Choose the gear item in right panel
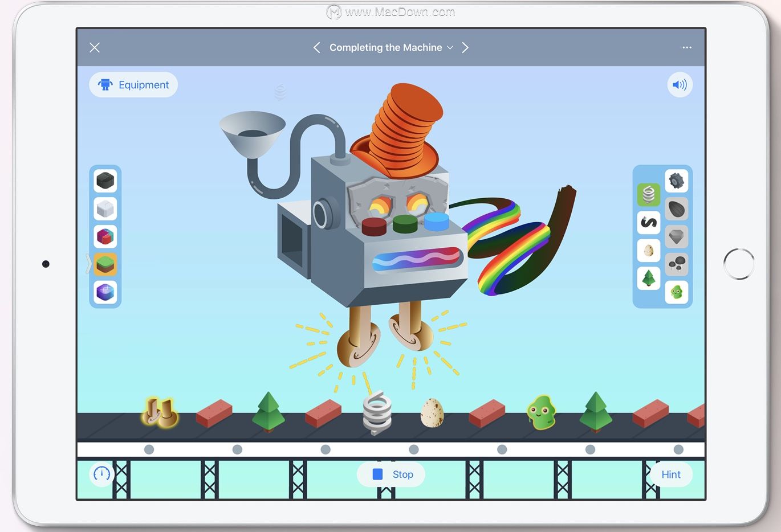Viewport: 781px width, 532px height. coord(677,181)
